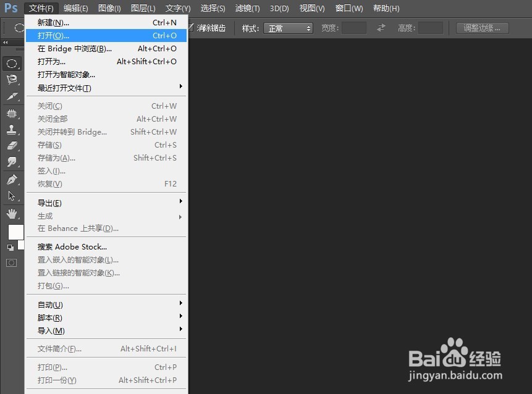Open the 编辑(E) menu
The height and width of the screenshot is (394, 532).
[x=75, y=8]
